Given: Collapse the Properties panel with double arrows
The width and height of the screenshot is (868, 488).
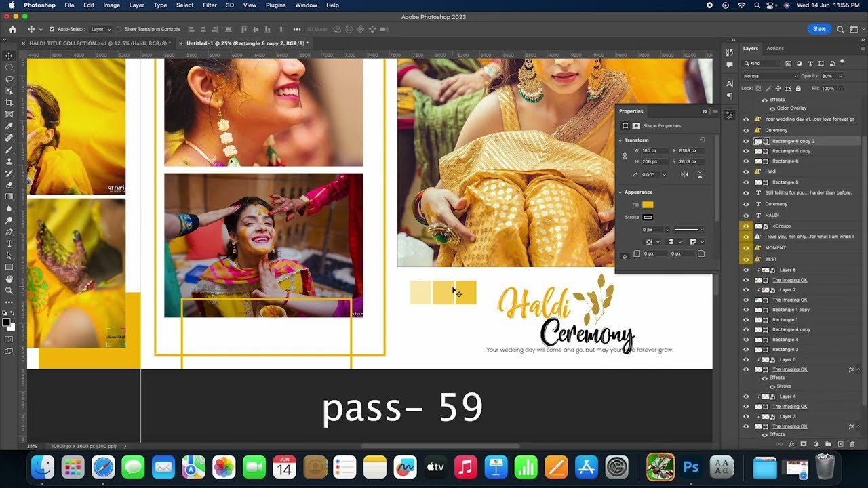Looking at the screenshot, I should [x=704, y=111].
